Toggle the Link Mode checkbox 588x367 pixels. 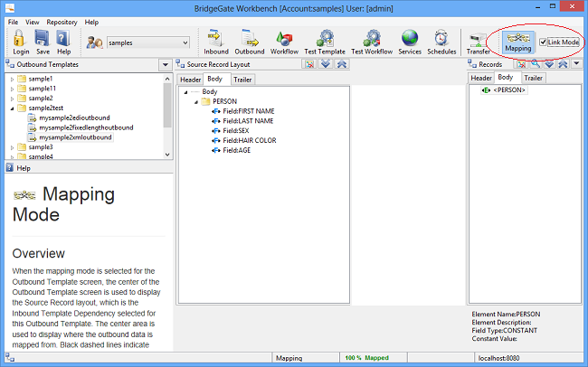click(543, 42)
